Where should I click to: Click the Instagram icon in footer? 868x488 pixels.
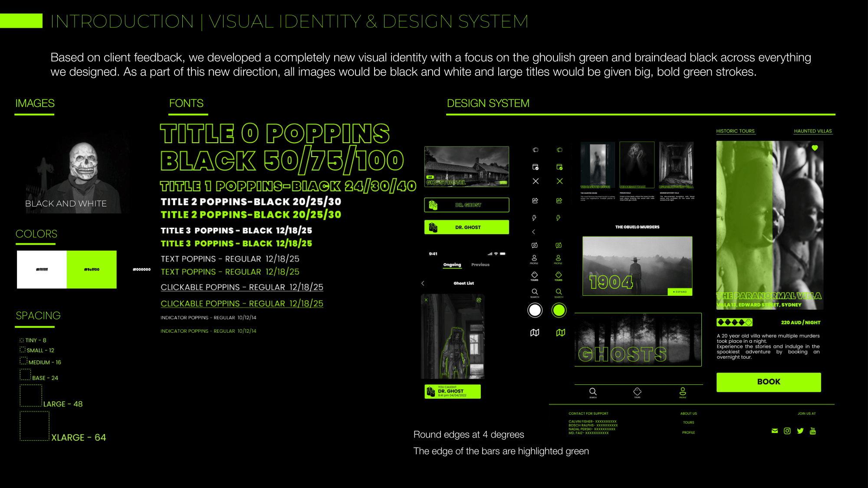(x=787, y=431)
